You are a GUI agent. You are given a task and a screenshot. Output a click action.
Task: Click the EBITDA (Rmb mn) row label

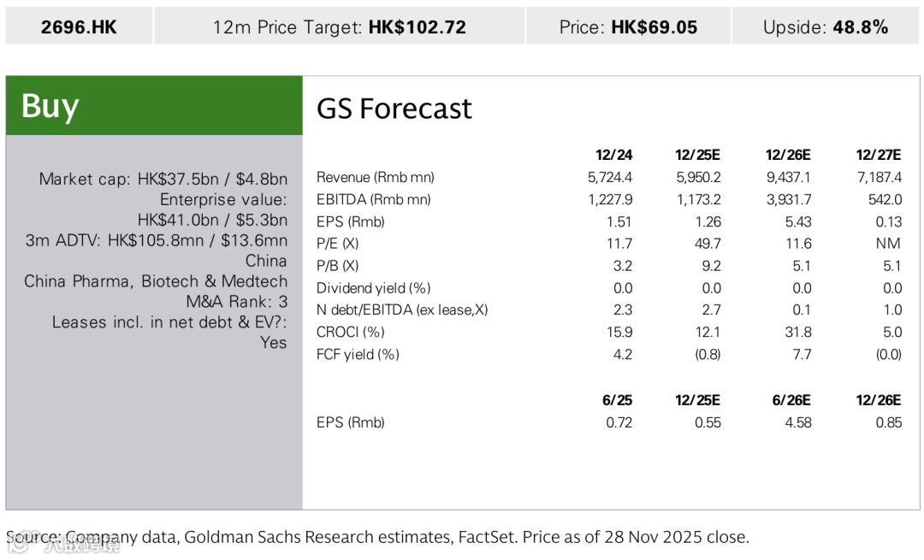pos(374,199)
